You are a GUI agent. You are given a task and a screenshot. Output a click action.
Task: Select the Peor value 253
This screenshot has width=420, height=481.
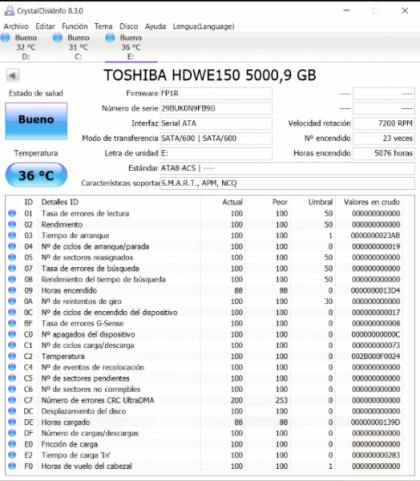pos(282,400)
